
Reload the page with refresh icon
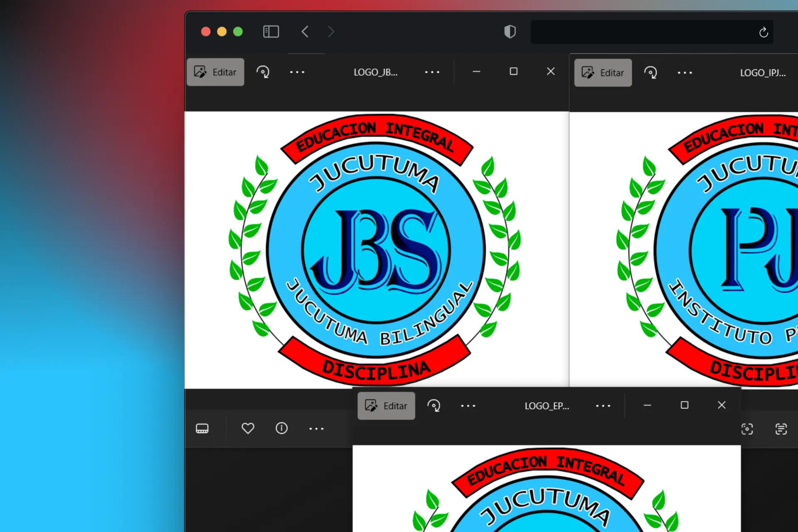coord(764,32)
